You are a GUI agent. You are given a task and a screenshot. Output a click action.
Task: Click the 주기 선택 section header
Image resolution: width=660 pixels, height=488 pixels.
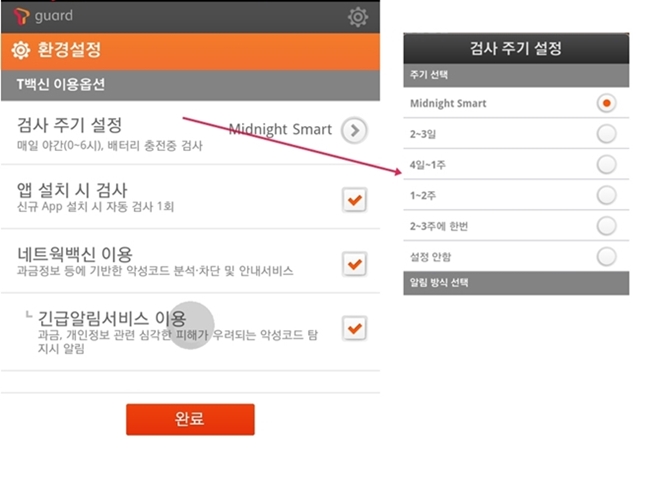[x=516, y=75]
